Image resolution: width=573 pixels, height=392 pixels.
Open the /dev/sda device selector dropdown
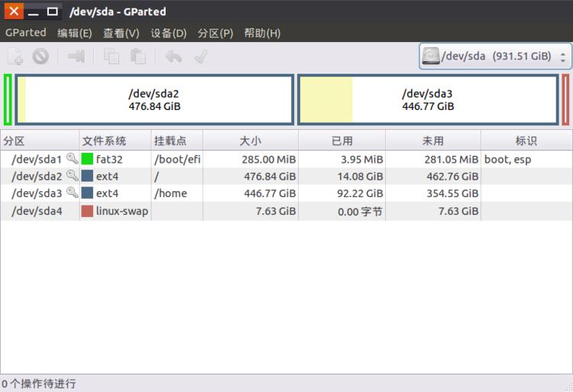(495, 56)
